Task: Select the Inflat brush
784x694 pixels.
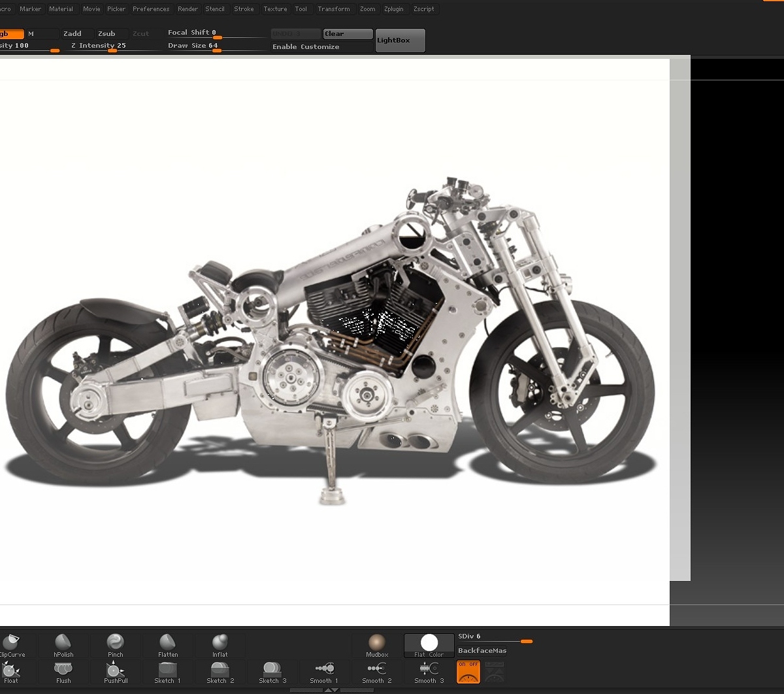Action: click(x=220, y=645)
